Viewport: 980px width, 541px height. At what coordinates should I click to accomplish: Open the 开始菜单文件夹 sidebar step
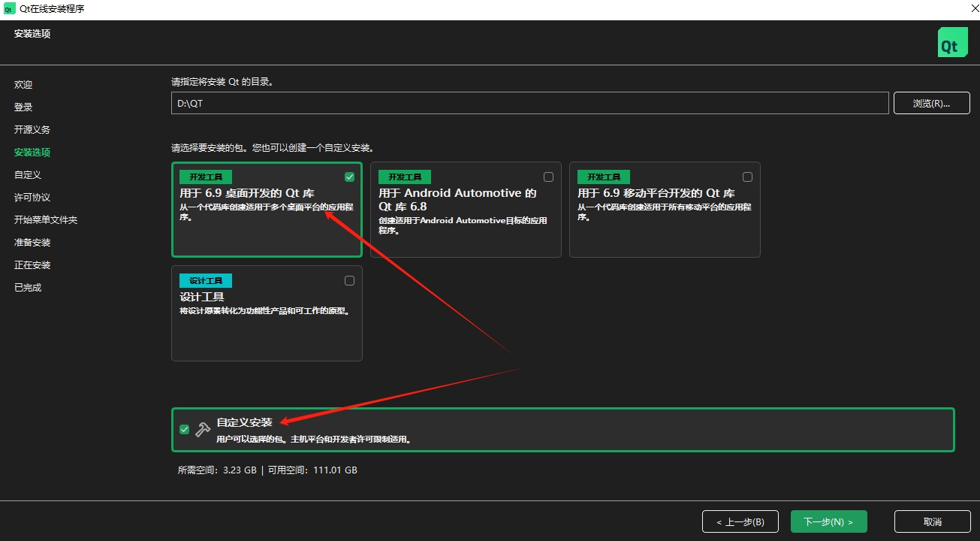pos(46,219)
